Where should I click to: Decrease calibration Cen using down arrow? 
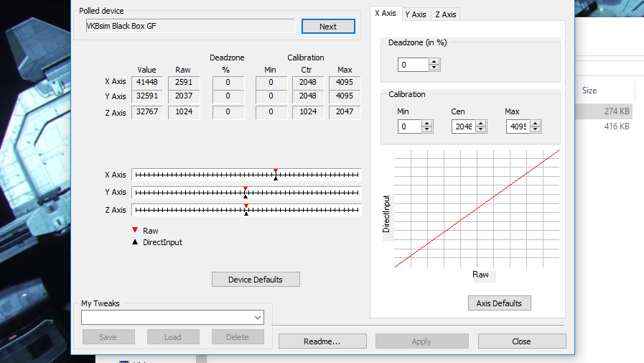pos(481,130)
